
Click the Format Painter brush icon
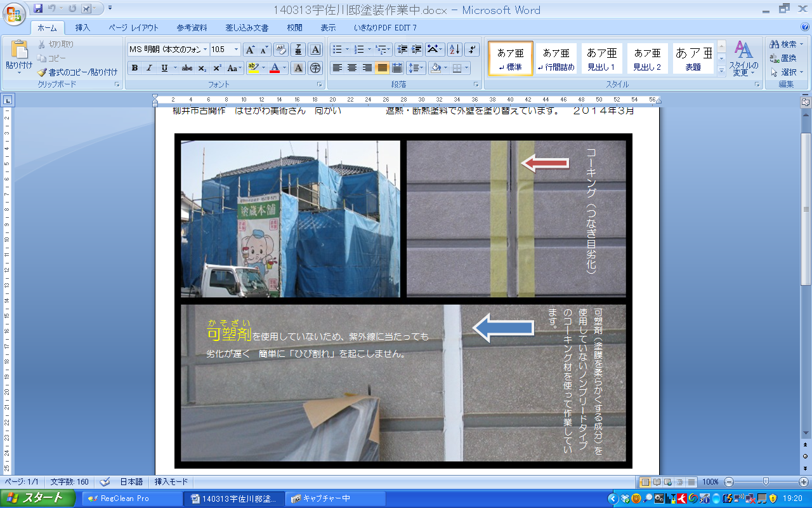(x=43, y=72)
